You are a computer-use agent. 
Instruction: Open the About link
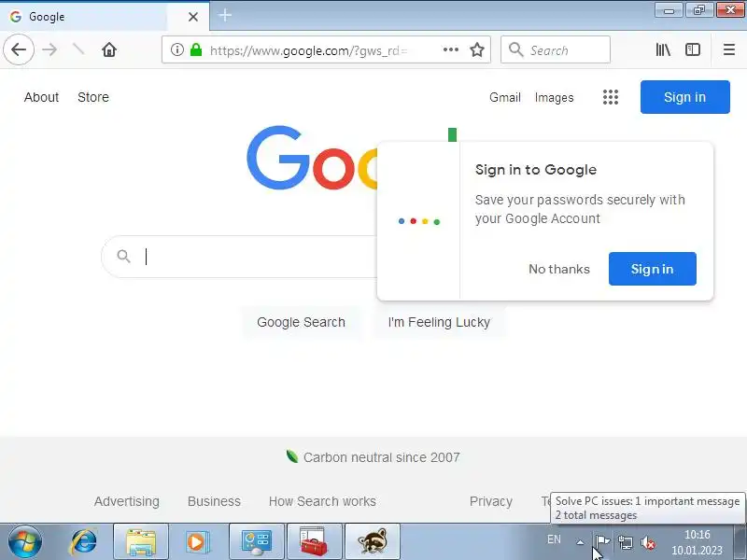click(x=41, y=97)
